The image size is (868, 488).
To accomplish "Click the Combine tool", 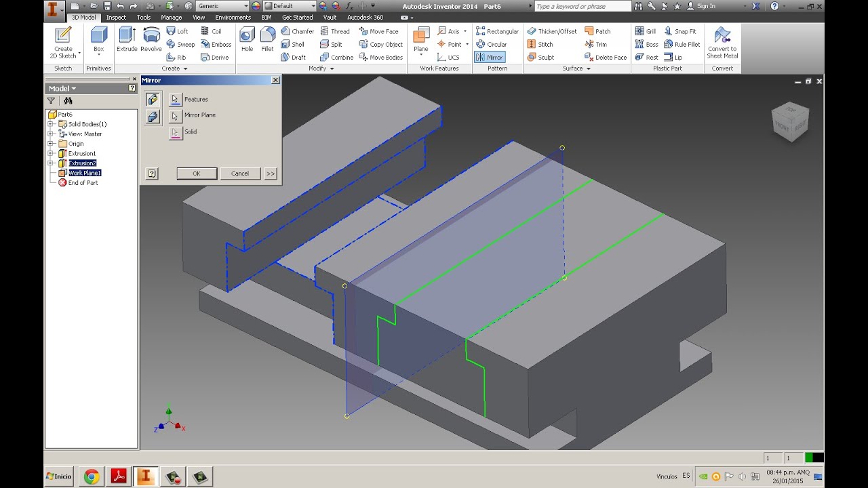I will tap(337, 58).
